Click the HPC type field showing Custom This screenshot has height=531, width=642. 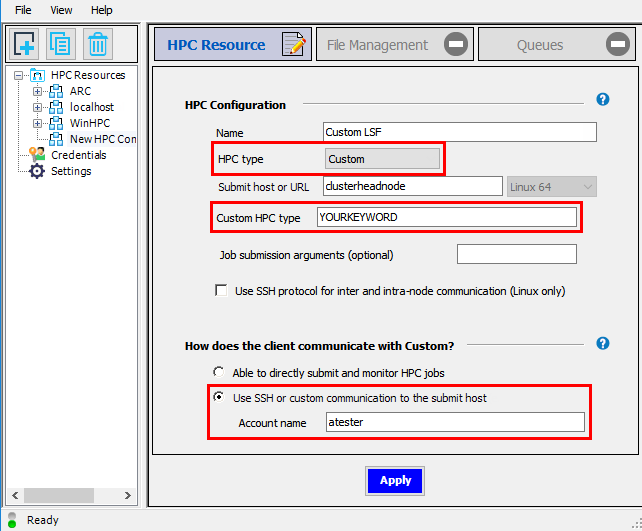pos(382,159)
